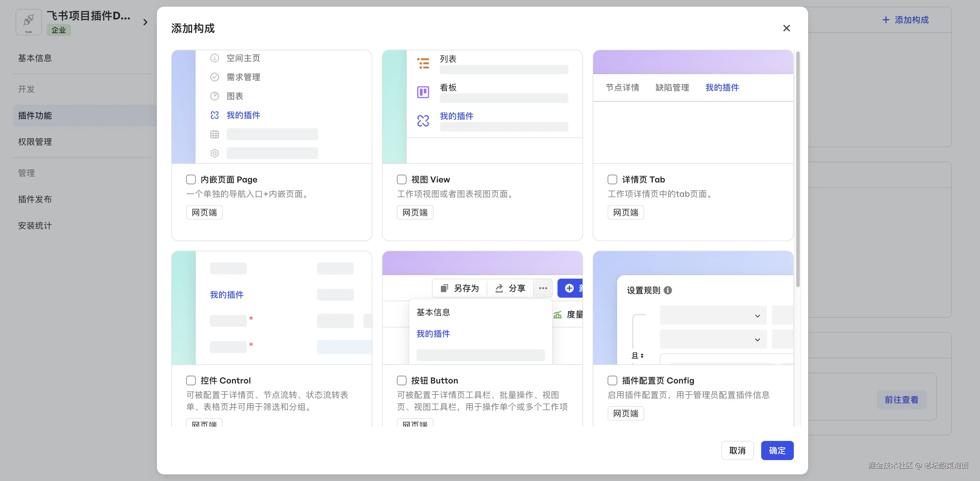Screen dimensions: 980x481
Task: Open 权限管理 in the sidebar menu
Action: point(35,142)
